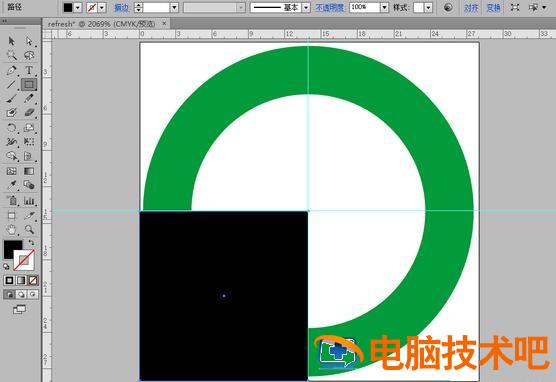
Task: Open stroke color dropdown in control bar
Action: coord(102,7)
